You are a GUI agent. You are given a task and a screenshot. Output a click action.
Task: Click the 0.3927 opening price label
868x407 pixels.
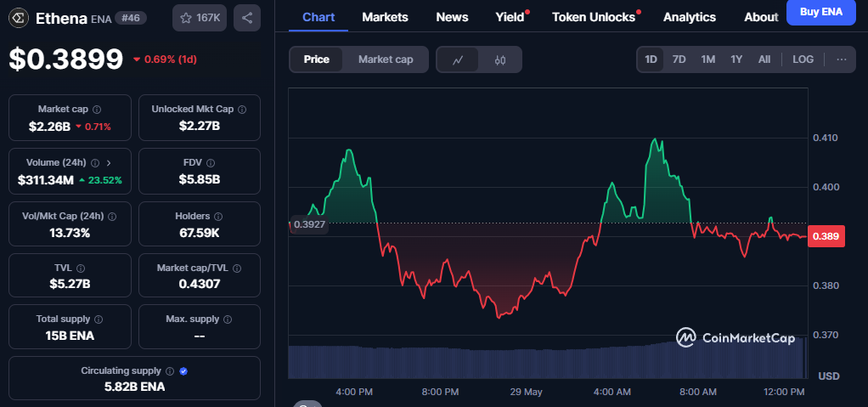click(x=309, y=224)
